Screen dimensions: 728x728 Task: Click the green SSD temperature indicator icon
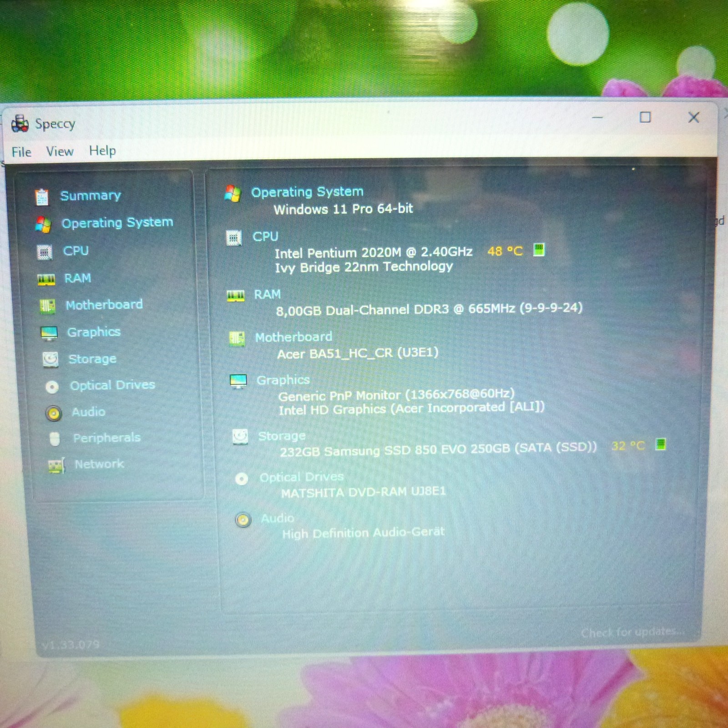click(x=661, y=444)
